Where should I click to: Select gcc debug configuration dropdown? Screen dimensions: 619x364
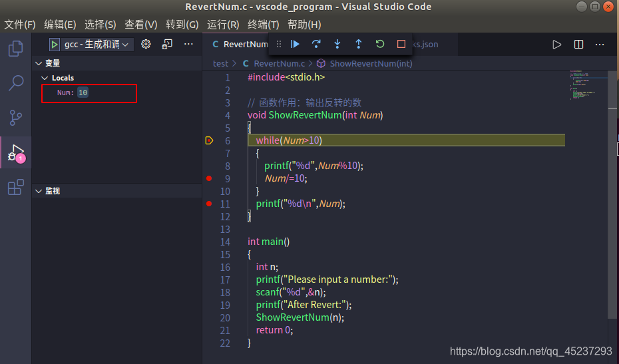click(x=97, y=44)
